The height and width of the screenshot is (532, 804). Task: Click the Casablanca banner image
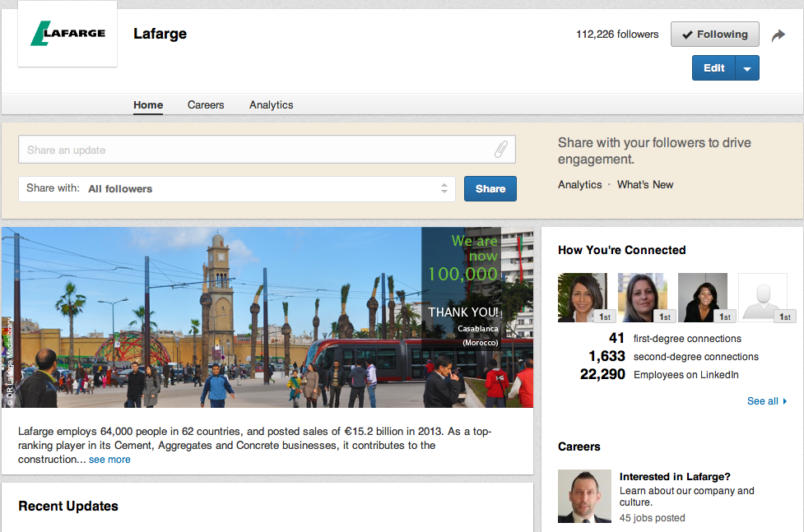(x=267, y=317)
